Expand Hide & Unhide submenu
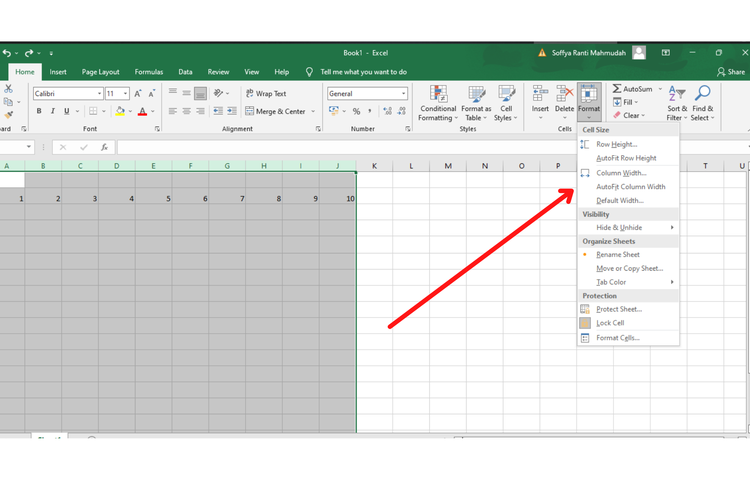This screenshot has width=750, height=500. [628, 227]
